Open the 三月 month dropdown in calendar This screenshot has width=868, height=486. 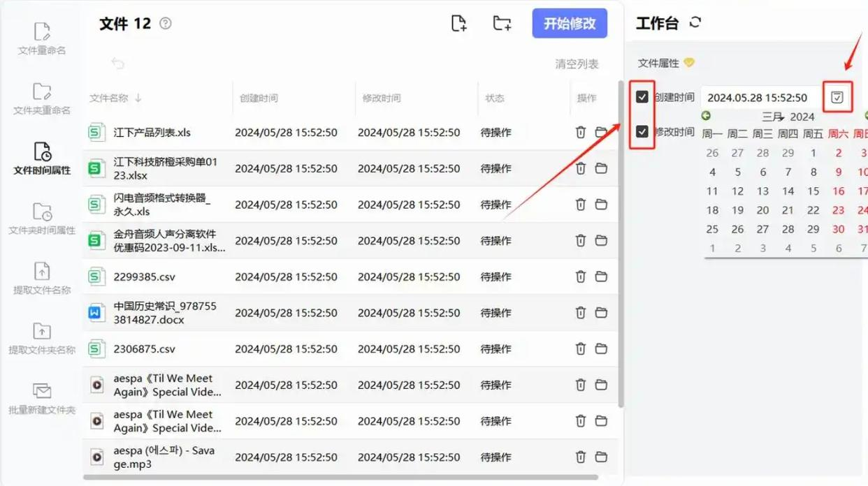coord(773,117)
